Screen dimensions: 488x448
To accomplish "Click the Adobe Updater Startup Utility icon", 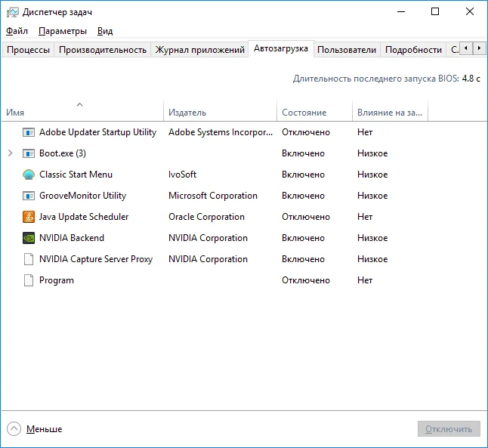I will (x=29, y=132).
